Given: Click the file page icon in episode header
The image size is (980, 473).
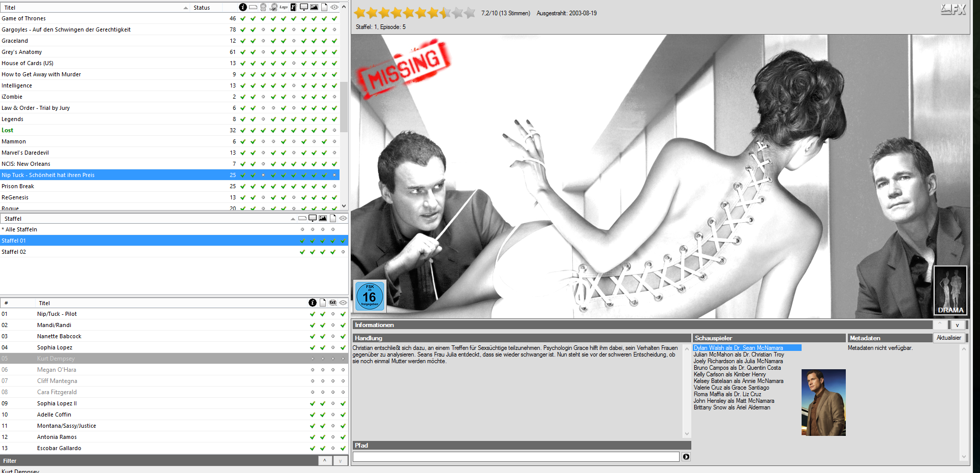Looking at the screenshot, I should 323,303.
